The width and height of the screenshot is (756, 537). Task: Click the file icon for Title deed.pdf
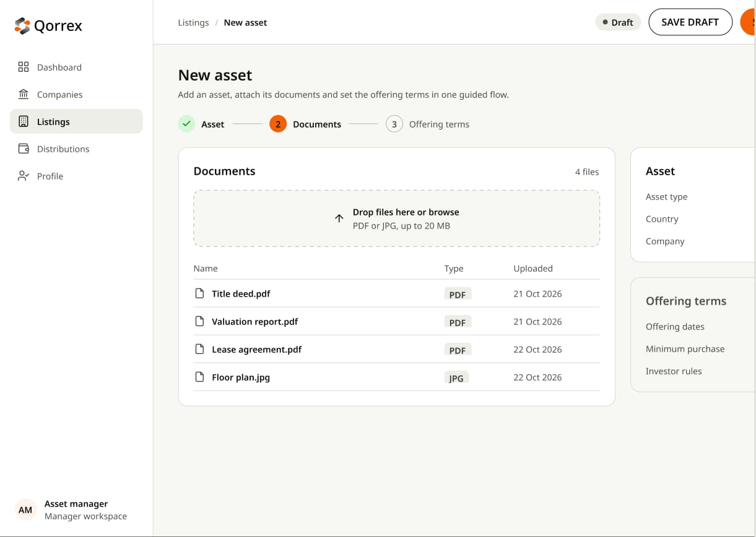[x=199, y=294]
